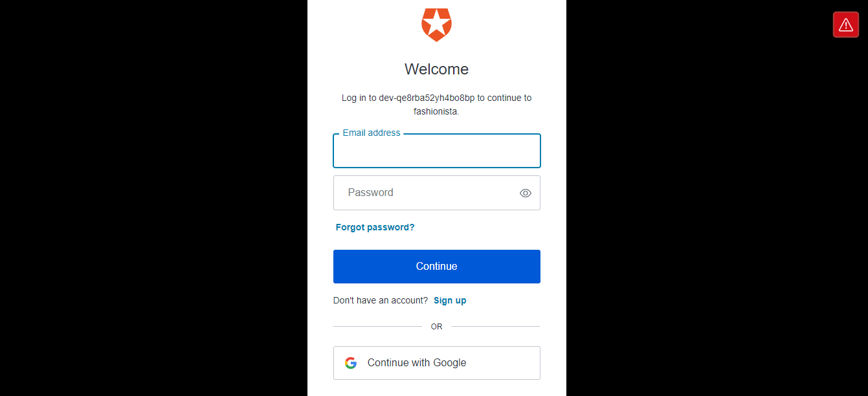Submit with the blue Continue button
Image resolution: width=868 pixels, height=396 pixels.
tap(437, 267)
